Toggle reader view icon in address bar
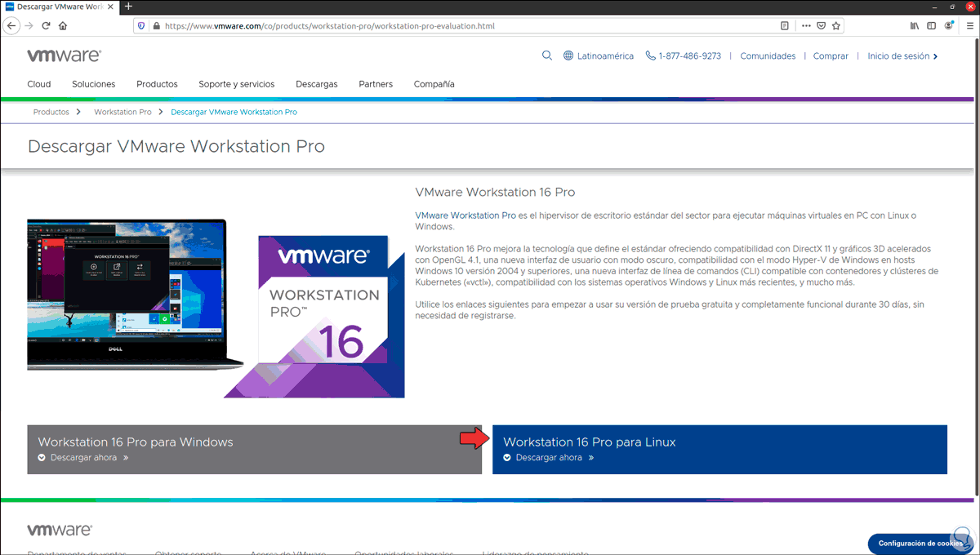This screenshot has height=555, width=980. coord(785,25)
